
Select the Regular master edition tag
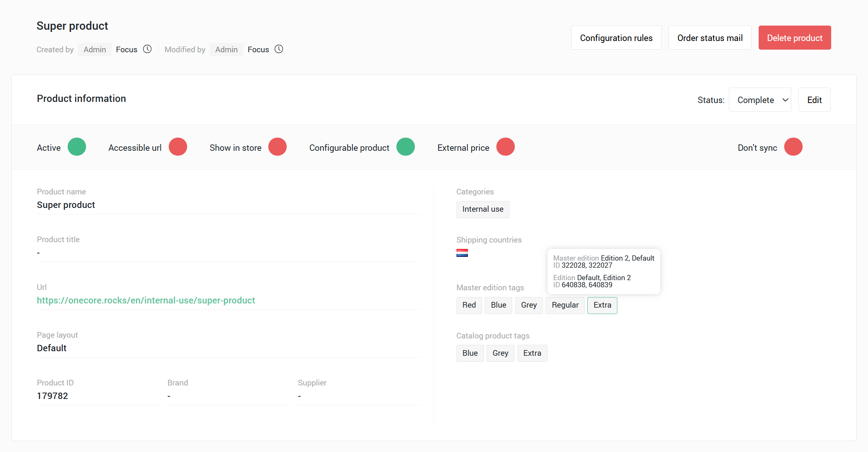pos(565,305)
